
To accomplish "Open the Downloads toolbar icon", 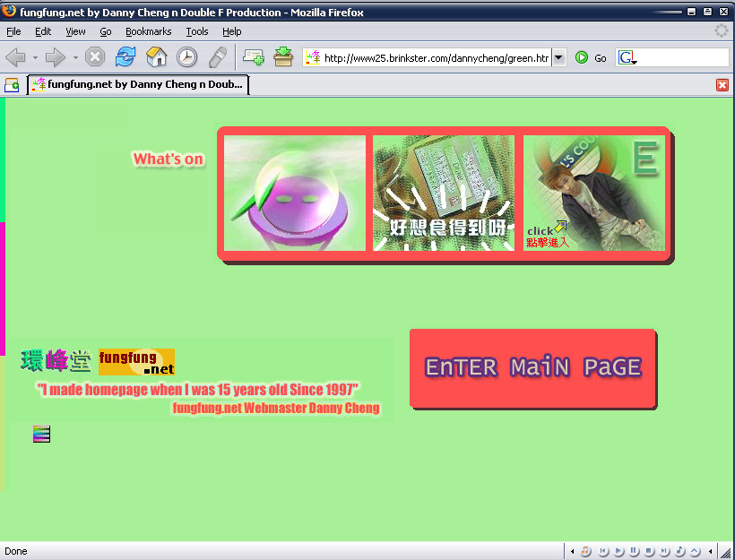I will tap(283, 57).
